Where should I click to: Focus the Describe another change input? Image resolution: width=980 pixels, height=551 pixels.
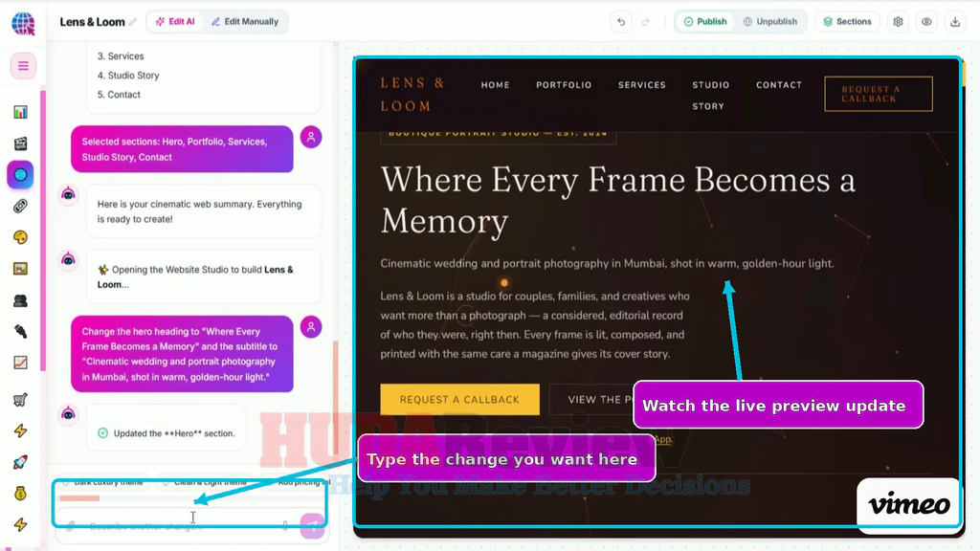pos(181,526)
